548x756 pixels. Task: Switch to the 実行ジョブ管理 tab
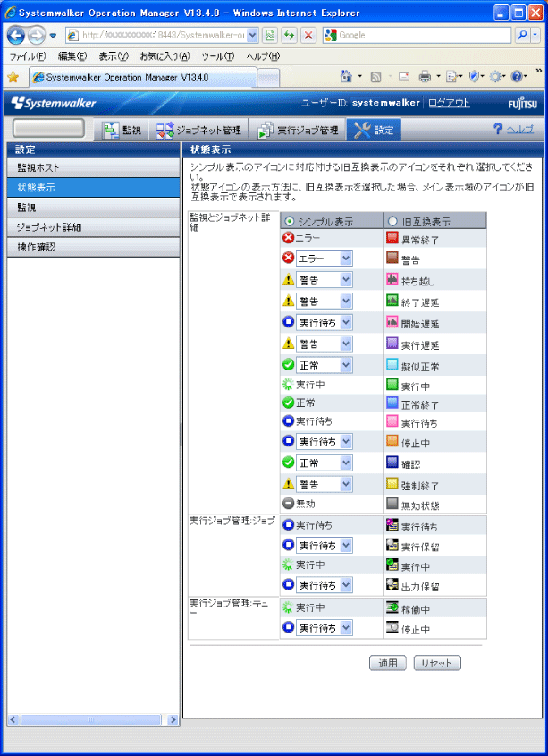[298, 130]
